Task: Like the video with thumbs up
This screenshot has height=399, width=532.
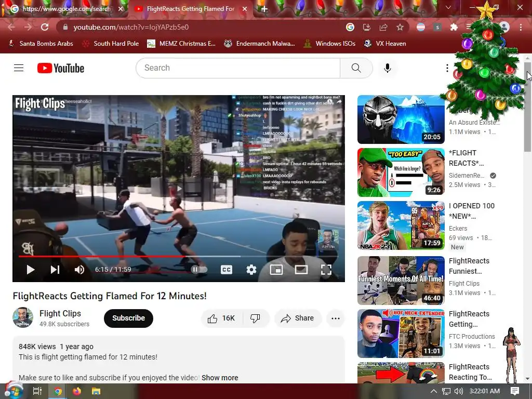Action: [222, 318]
